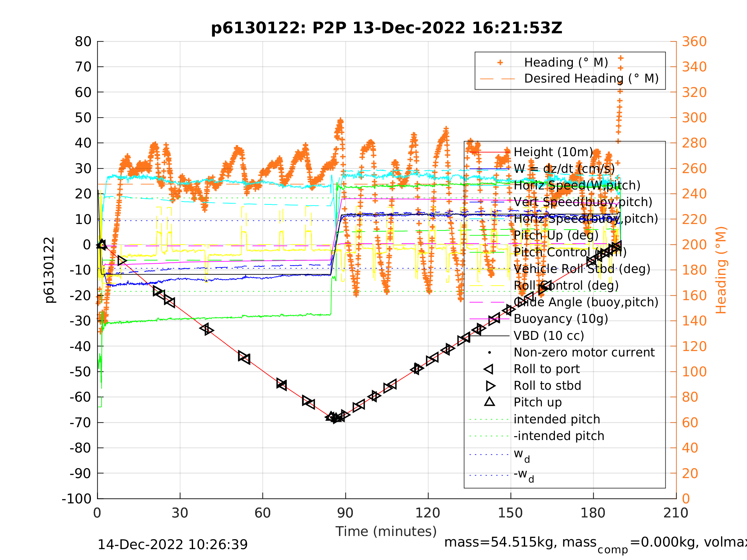
Task: Click the timestamp '14-Dec-2022 10:26:39'
Action: 173,545
